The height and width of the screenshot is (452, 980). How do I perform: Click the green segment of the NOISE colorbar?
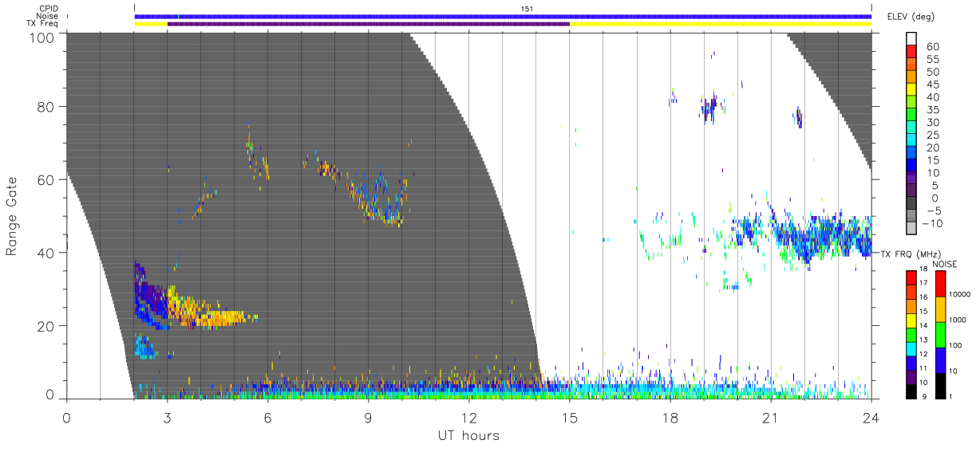939,334
